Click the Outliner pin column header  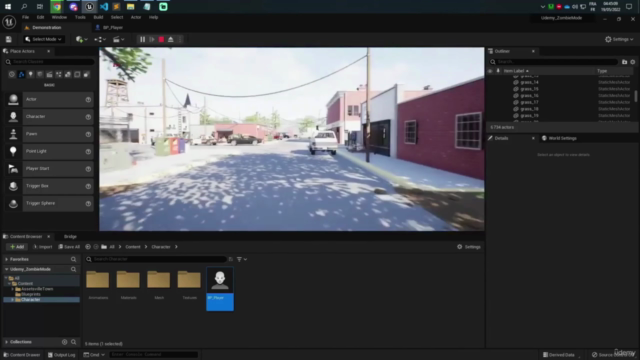(498, 71)
